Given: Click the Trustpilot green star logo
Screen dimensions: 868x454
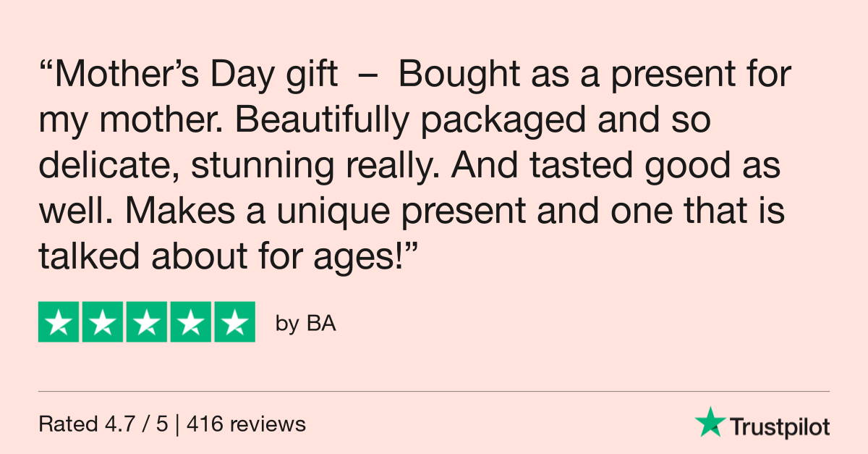Looking at the screenshot, I should (710, 422).
